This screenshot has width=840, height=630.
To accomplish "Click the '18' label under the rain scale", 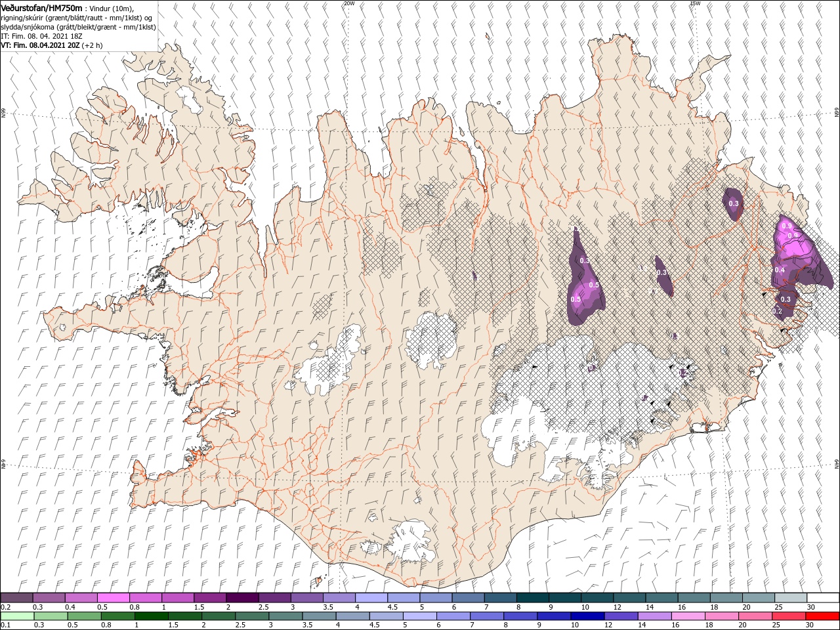I will tap(709, 625).
